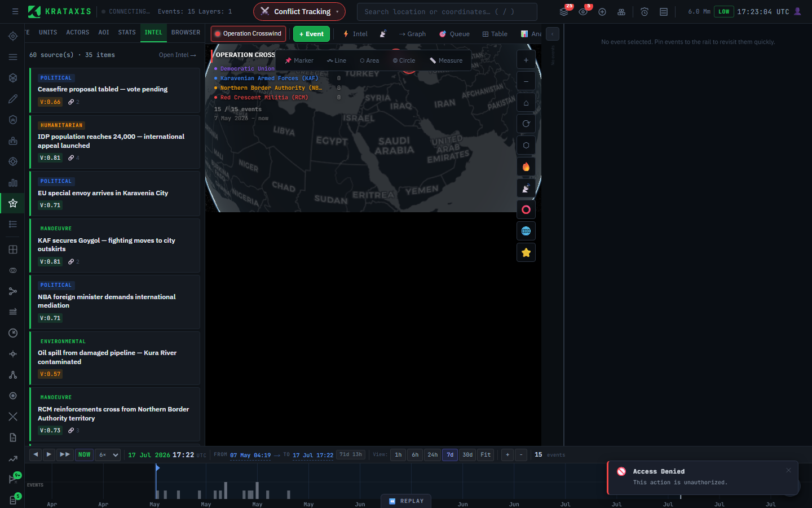The width and height of the screenshot is (812, 508).
Task: Open watch list eye icon with 5 badge
Action: (583, 11)
